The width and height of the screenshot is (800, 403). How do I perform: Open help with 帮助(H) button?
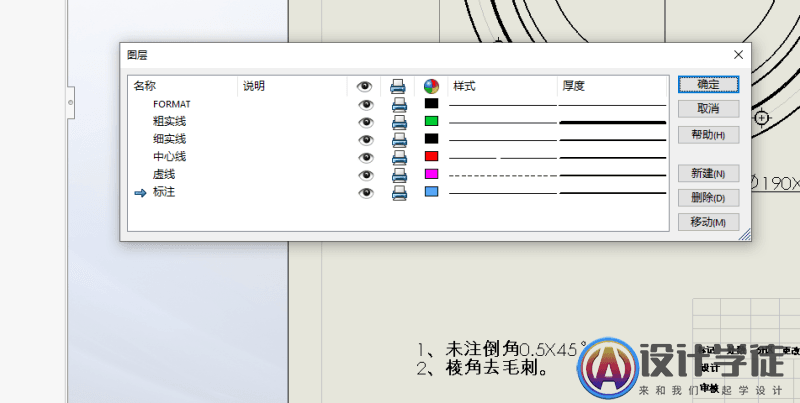(708, 135)
